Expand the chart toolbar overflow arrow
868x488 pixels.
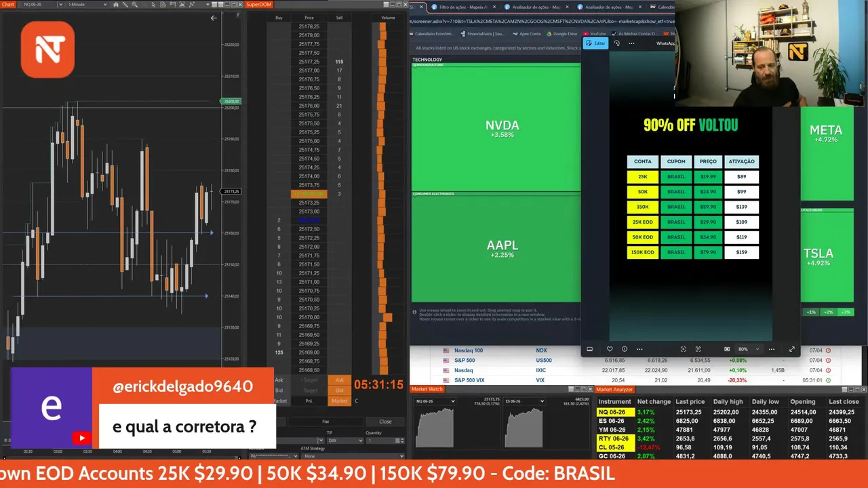(208, 4)
